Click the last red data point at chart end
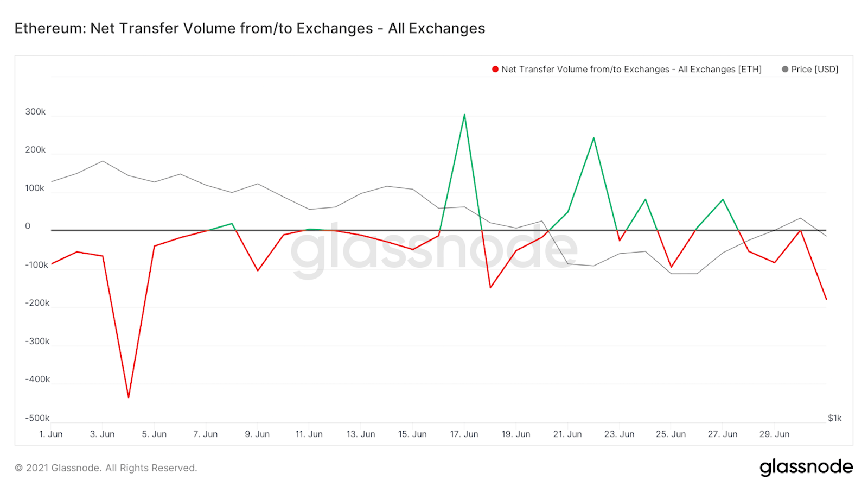 (826, 299)
